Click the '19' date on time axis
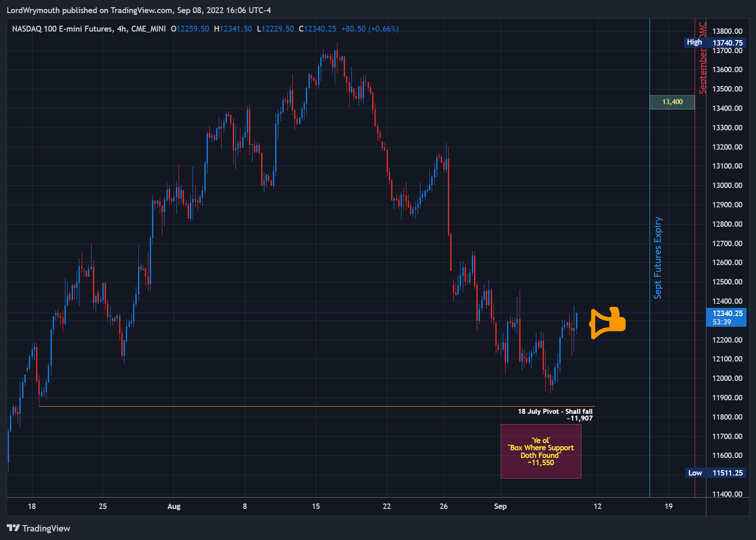 668,506
